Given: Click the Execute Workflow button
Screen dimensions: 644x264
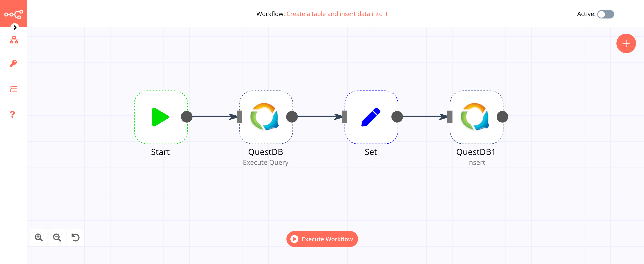Looking at the screenshot, I should coord(322,239).
